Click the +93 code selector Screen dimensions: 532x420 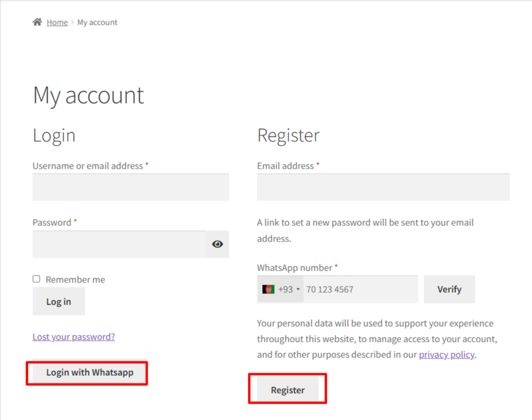[285, 289]
